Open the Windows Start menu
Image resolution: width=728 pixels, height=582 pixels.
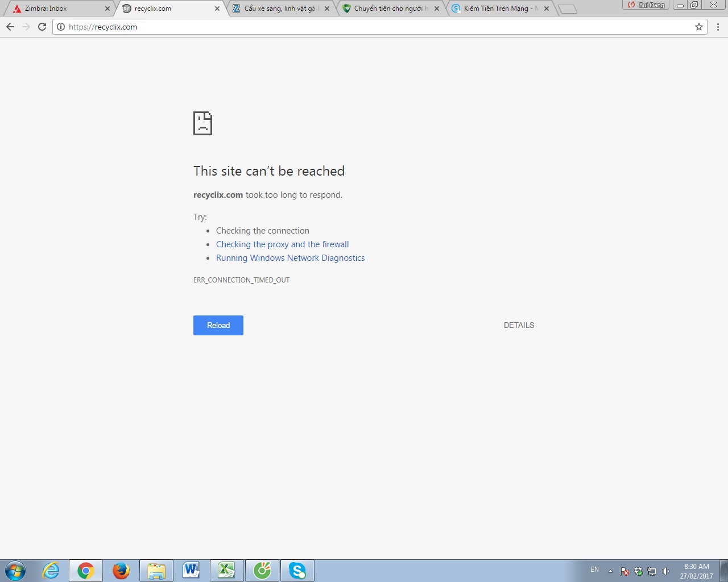point(15,571)
